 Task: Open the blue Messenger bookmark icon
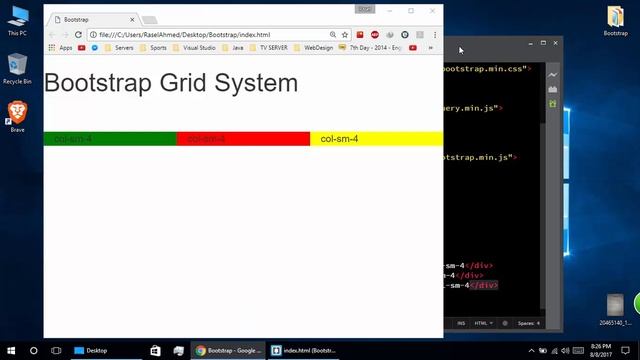point(95,48)
